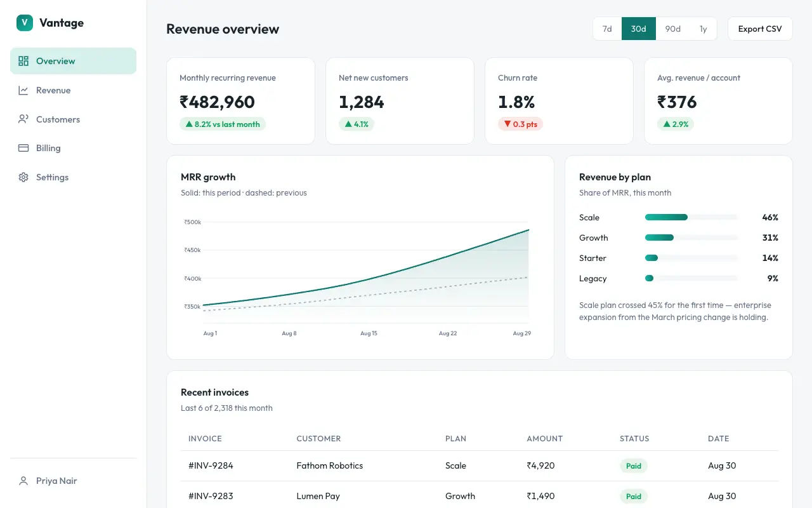This screenshot has width=812, height=508.
Task: Click the 46% Scale share value
Action: [x=770, y=217]
